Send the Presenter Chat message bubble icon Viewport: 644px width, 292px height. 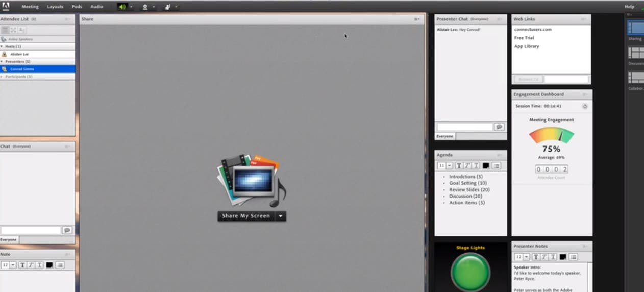[499, 127]
